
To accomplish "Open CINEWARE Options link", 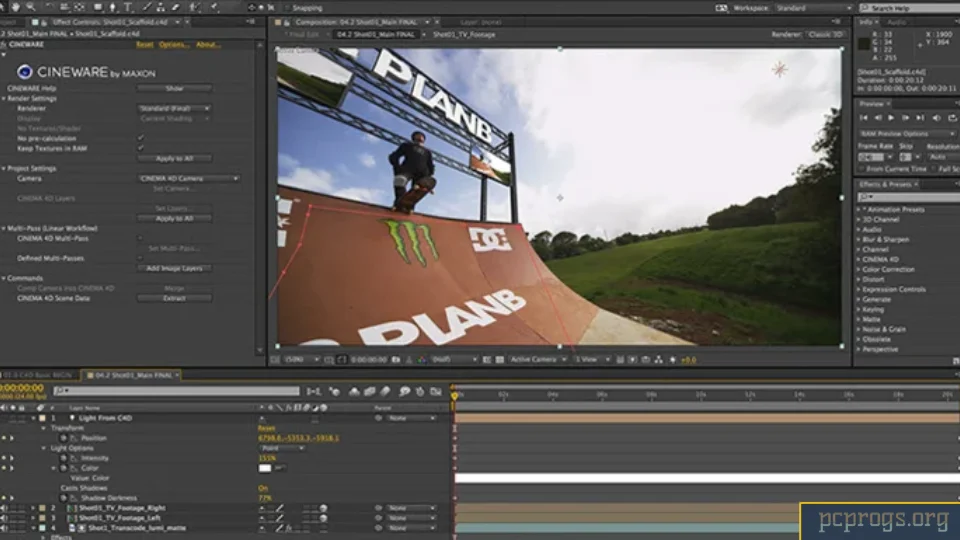I will click(x=174, y=45).
